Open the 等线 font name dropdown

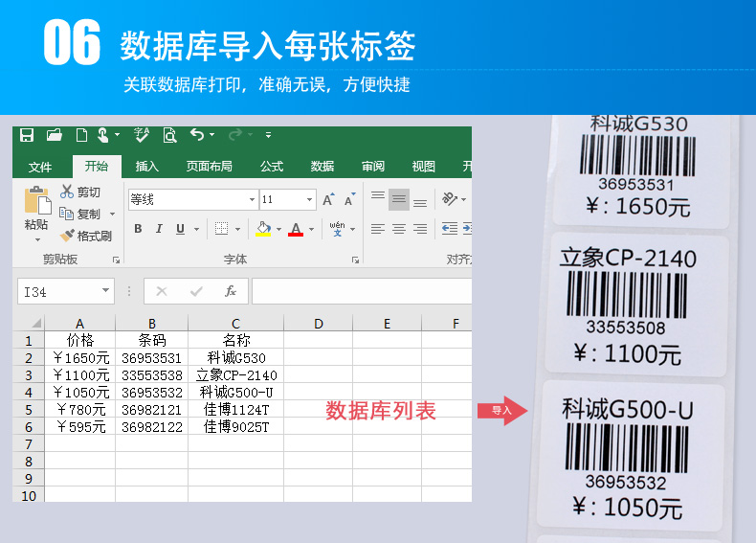pos(252,199)
